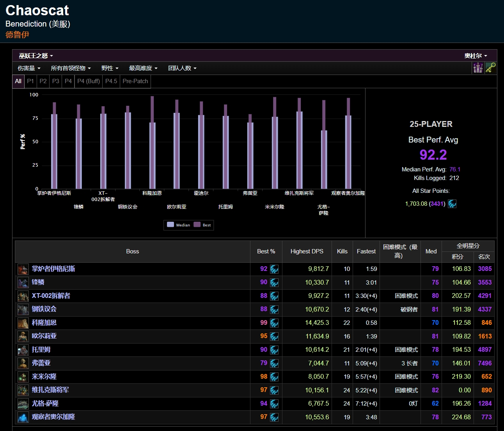Click rank 7496 in 弗蕾亚 row
The image size is (504, 431).
(x=485, y=363)
